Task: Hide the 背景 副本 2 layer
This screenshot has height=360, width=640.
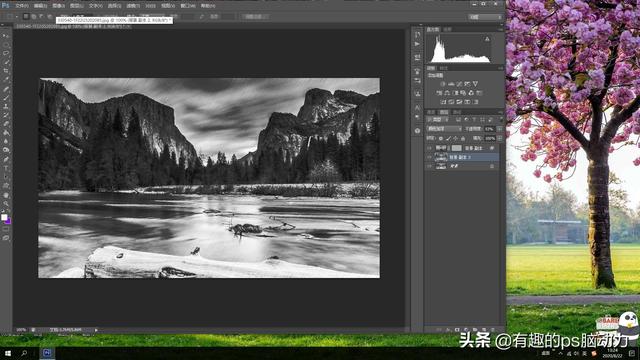Action: (429, 157)
